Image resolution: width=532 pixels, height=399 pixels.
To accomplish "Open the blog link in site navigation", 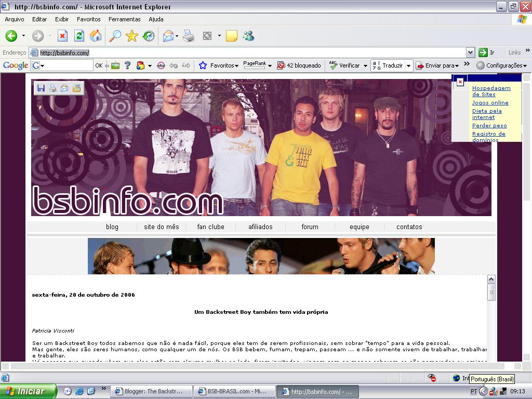I will [x=112, y=227].
